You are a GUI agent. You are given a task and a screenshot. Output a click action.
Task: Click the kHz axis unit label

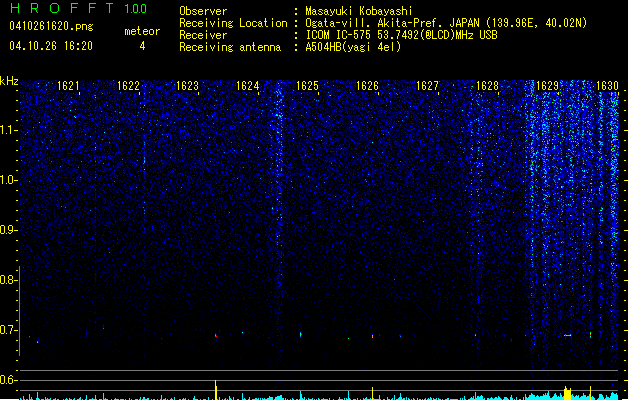coord(9,81)
